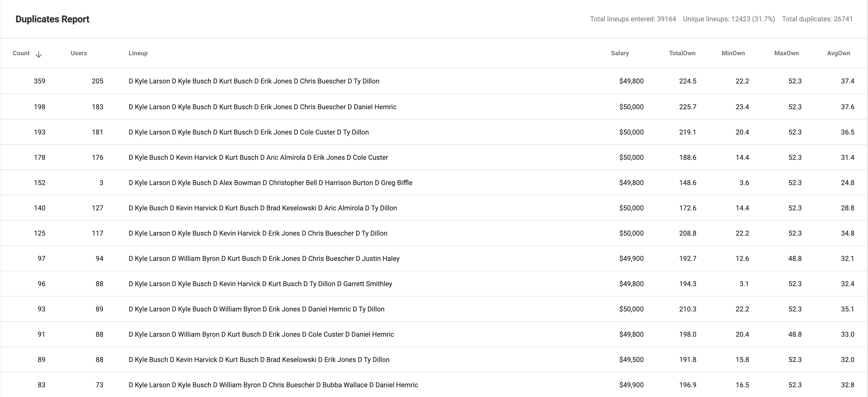The width and height of the screenshot is (868, 397).
Task: Sort table by Users column header
Action: pos(78,53)
